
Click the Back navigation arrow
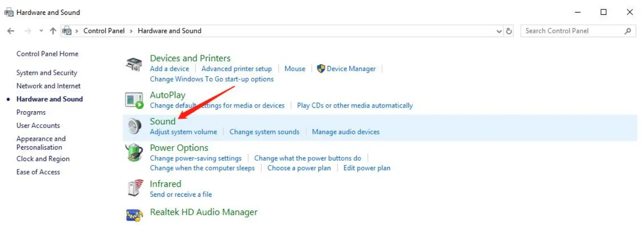[11, 31]
